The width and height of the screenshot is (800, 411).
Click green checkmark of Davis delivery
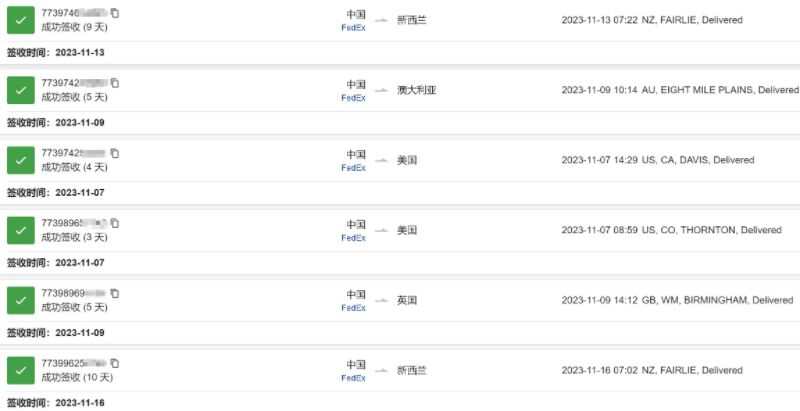(21, 161)
